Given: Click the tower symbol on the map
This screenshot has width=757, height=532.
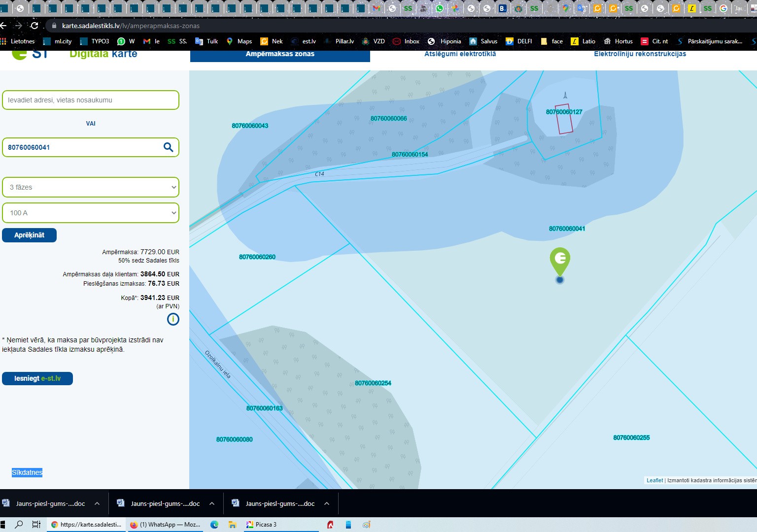Looking at the screenshot, I should click(x=565, y=95).
